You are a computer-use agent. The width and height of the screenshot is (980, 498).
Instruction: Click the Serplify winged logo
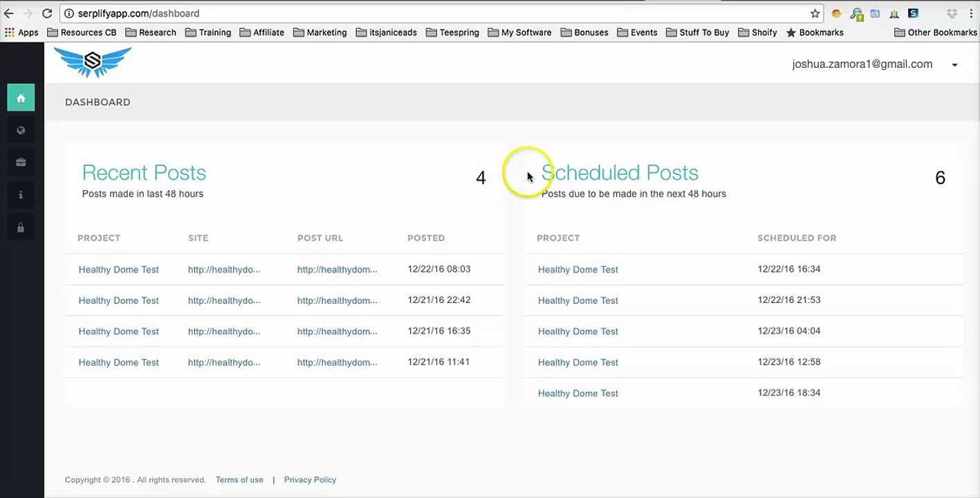92,62
